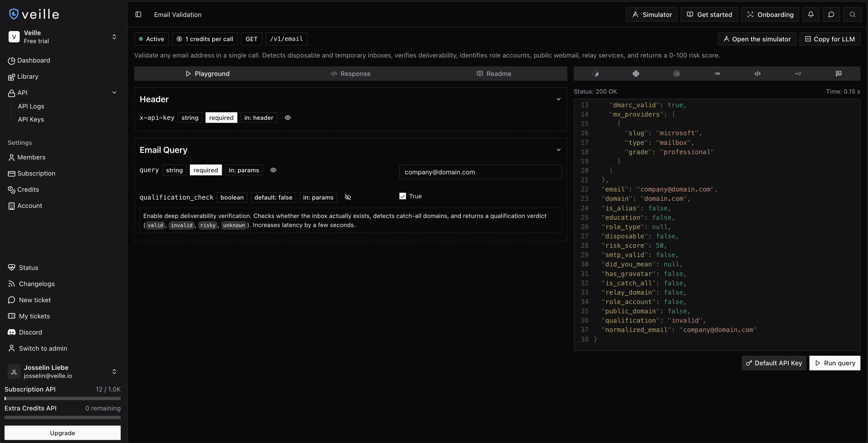
Task: Open search with the magnifier icon
Action: (x=853, y=14)
